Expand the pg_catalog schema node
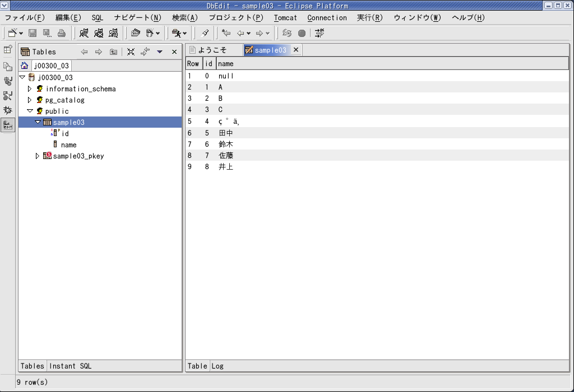The image size is (574, 392). click(x=30, y=100)
